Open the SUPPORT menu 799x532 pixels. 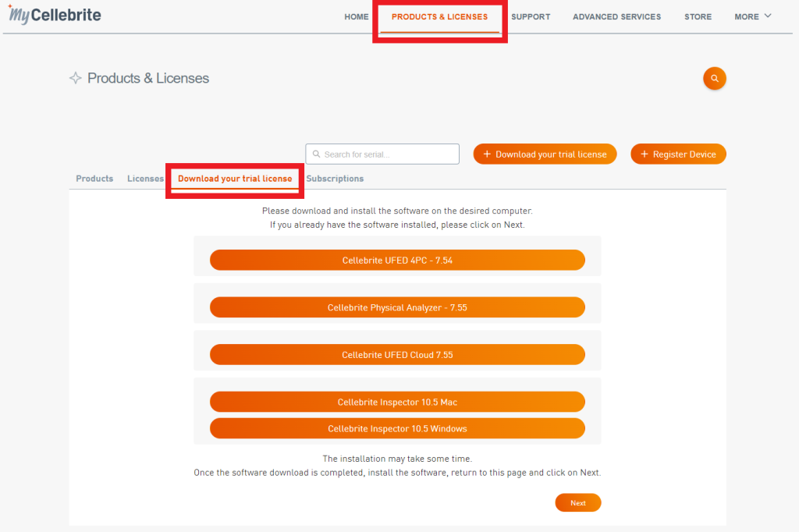(x=531, y=16)
